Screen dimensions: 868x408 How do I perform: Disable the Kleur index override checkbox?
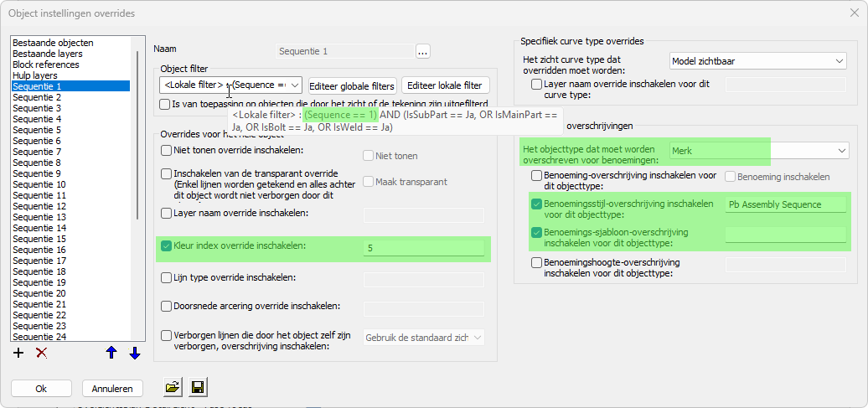166,246
